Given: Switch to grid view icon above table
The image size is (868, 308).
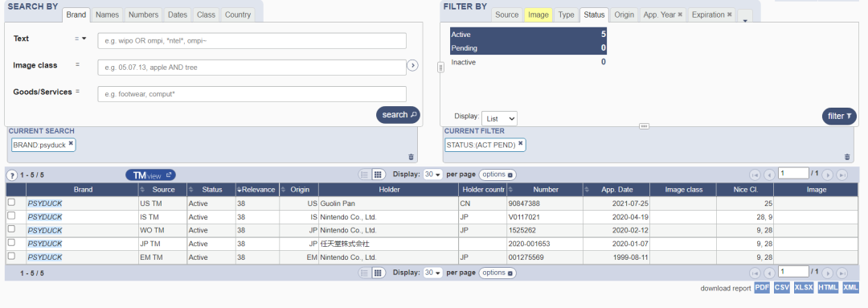Looking at the screenshot, I should coord(378,175).
